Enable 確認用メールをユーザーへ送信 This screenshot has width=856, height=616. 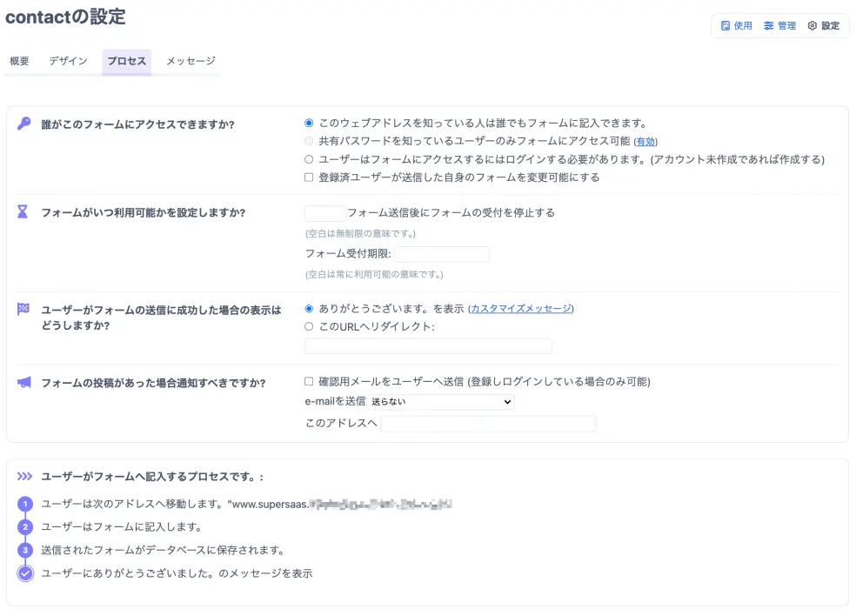pos(310,383)
